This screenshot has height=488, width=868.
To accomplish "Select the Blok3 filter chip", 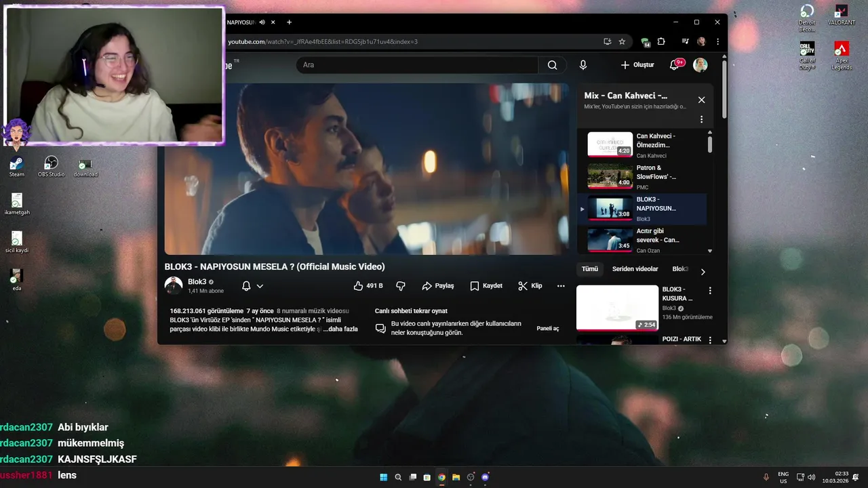I will [x=680, y=269].
